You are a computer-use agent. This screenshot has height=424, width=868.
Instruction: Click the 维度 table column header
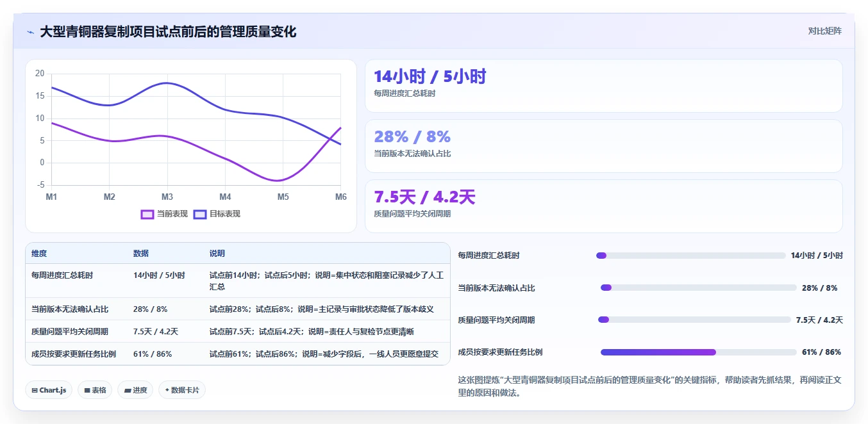[39, 254]
